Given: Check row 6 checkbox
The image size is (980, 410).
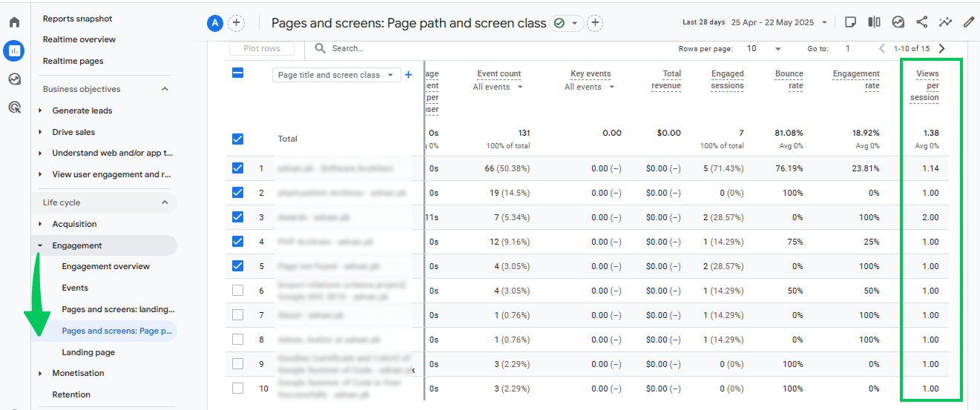Looking at the screenshot, I should pos(237,291).
